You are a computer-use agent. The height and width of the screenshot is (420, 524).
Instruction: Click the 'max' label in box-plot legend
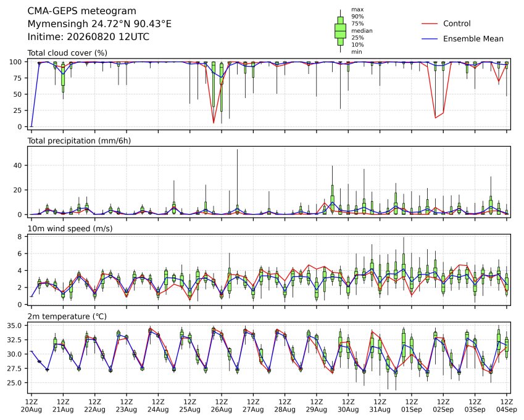click(357, 9)
